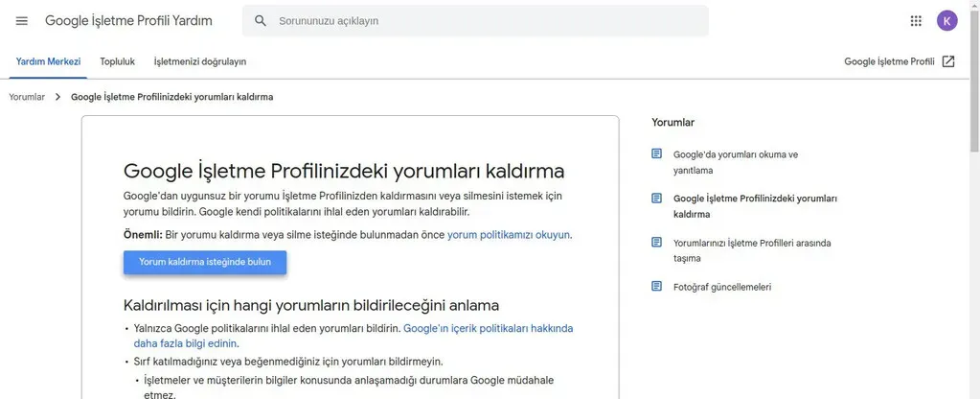980x399 pixels.
Task: Click the Sırf katılmadığınız veya beğenmediğiniz bullet
Action: point(288,362)
